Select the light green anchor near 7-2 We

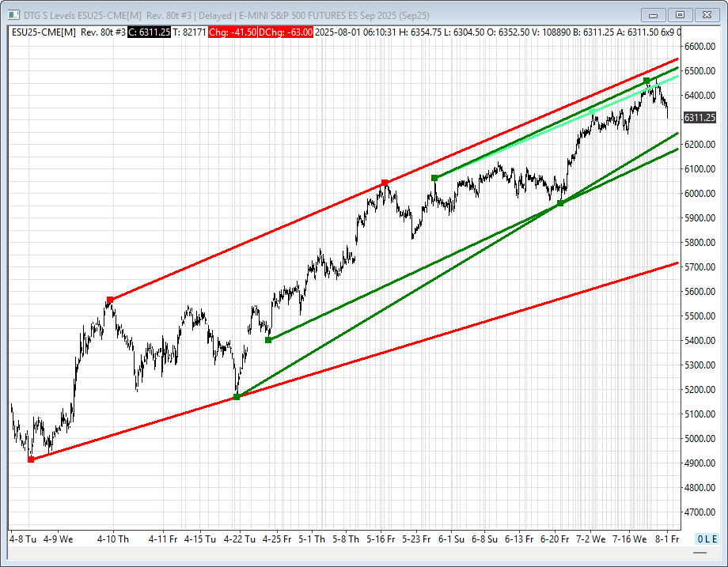pos(592,112)
